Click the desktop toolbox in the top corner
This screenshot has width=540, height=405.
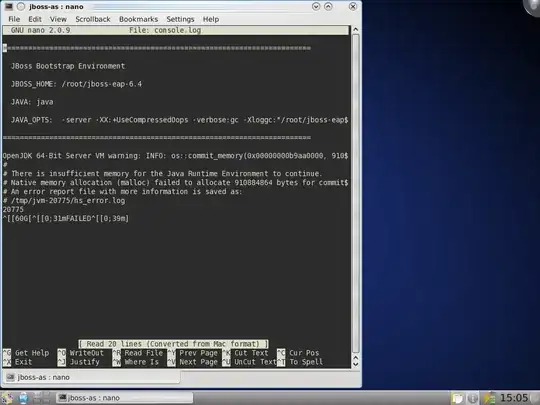pyautogui.click(x=532, y=6)
